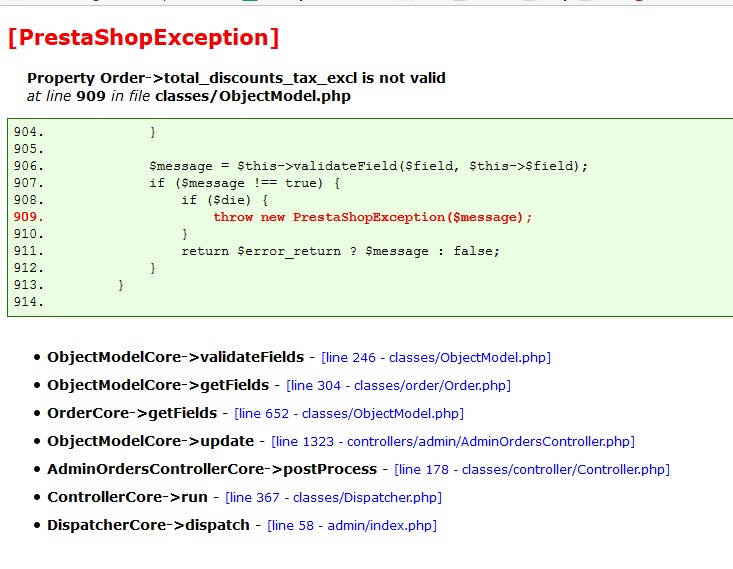This screenshot has height=569, width=733.
Task: Click ObjectModelCore->validateFields stack entry
Action: point(175,357)
